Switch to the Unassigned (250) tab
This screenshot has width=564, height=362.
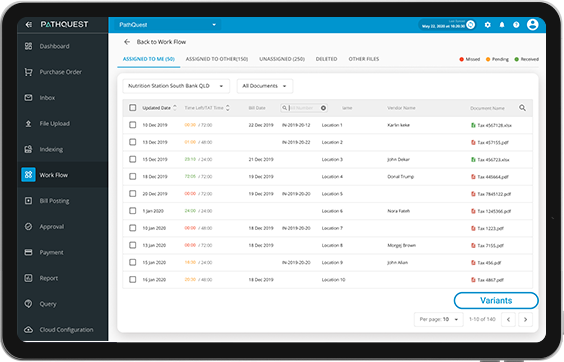(282, 59)
